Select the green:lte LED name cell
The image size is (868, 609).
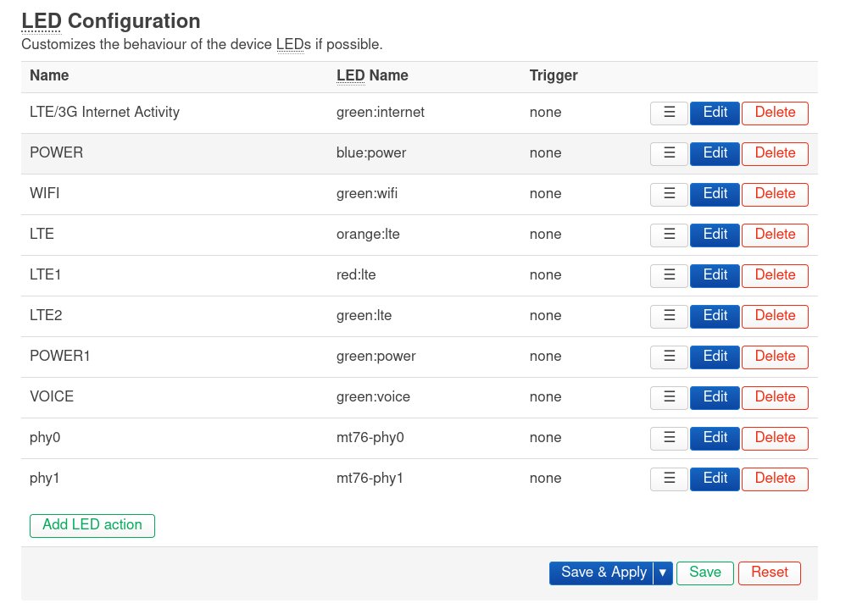tap(364, 315)
